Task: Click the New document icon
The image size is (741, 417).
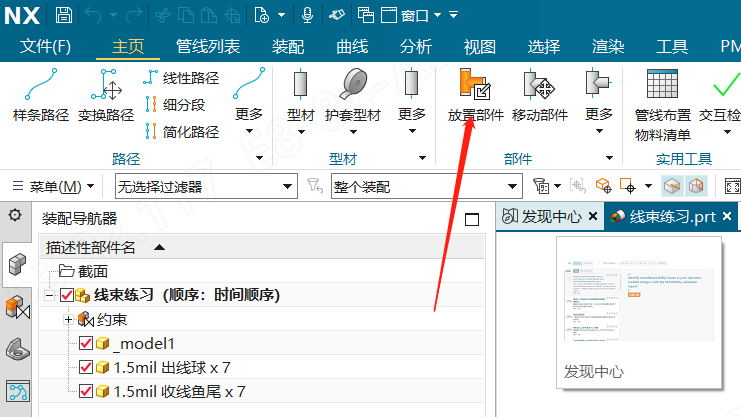Action: pos(261,15)
